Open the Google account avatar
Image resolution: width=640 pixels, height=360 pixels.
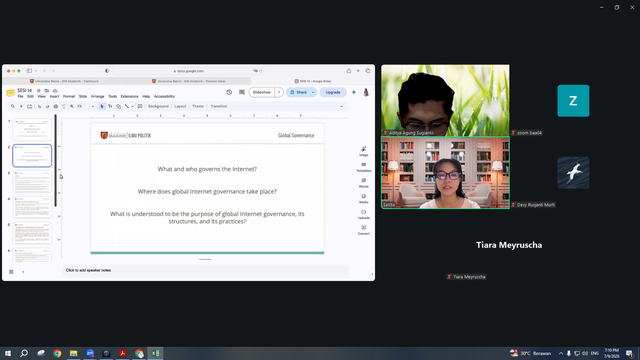click(366, 92)
